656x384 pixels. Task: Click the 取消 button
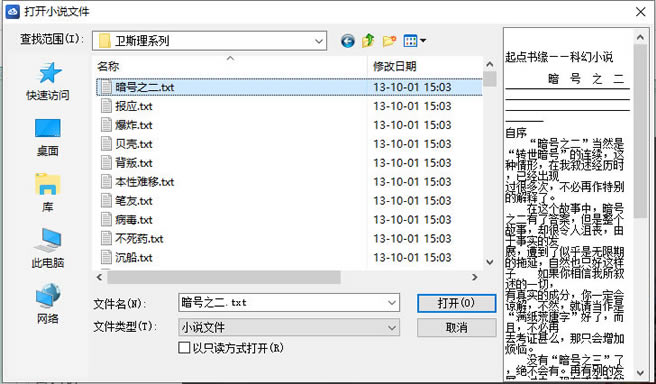tap(456, 327)
